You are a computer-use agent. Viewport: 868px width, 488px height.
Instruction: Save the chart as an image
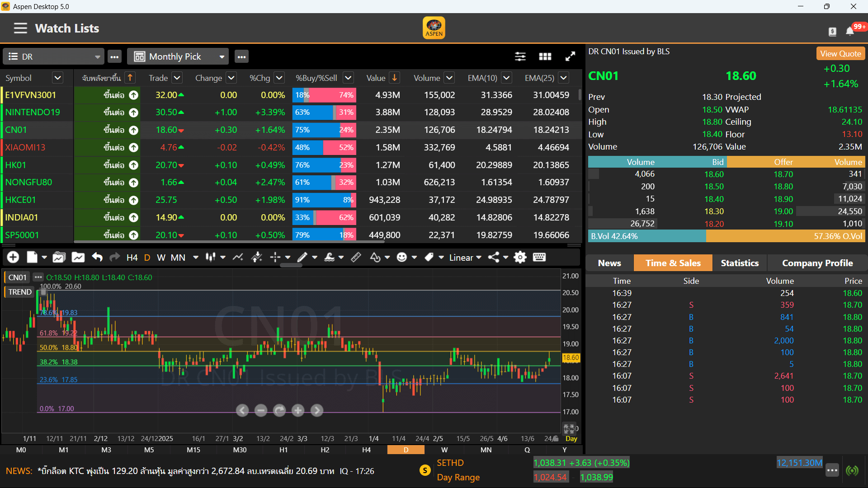pos(78,257)
